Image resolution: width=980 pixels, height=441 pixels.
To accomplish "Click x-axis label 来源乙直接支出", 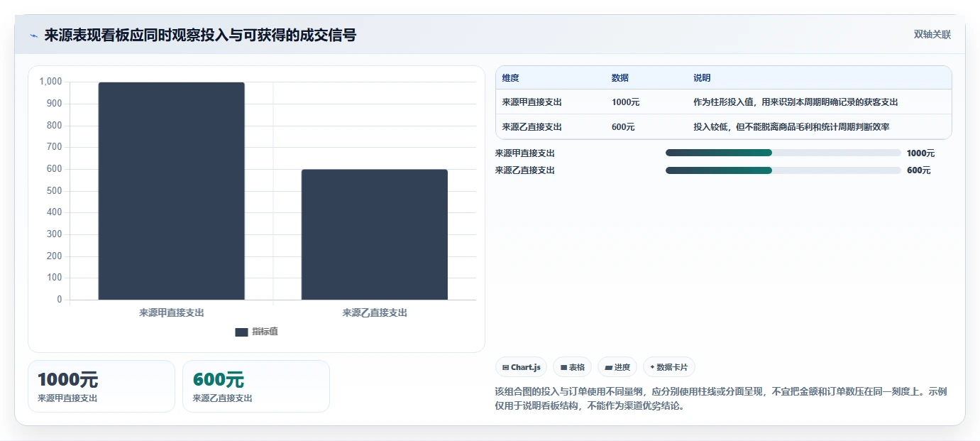I will coord(375,312).
